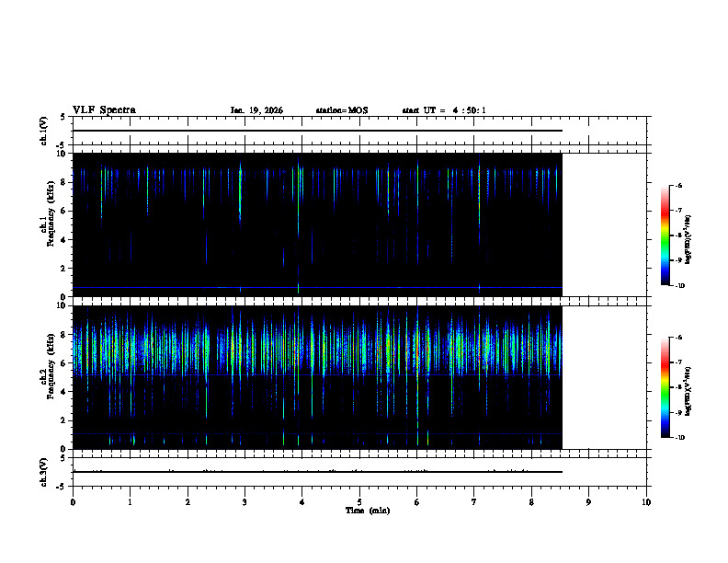Select the ch.2 color bar "log(PSD)" label
The height and width of the screenshot is (563, 728).
click(x=688, y=392)
